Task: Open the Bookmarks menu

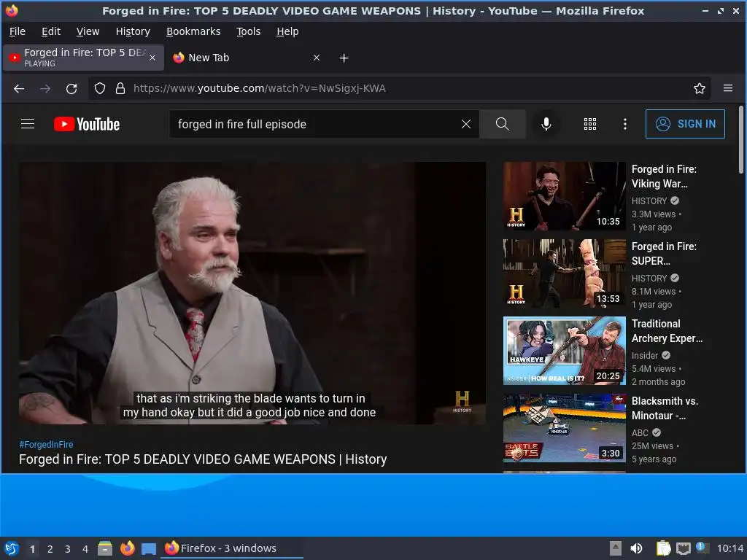Action: pyautogui.click(x=193, y=31)
